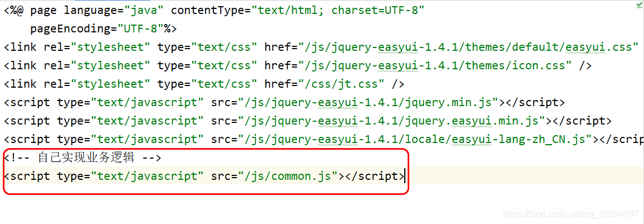Click the jquery.easyui.min.js script src path

[393, 121]
